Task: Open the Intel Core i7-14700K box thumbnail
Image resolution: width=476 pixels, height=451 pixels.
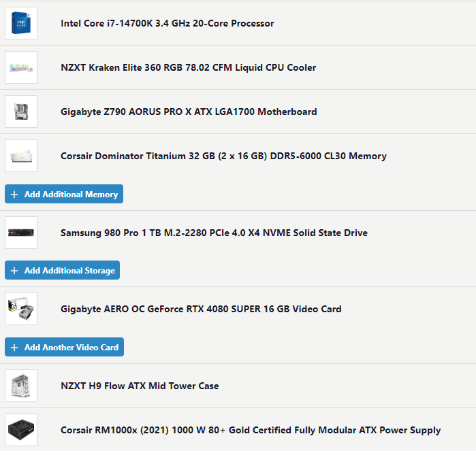Action: point(21,23)
